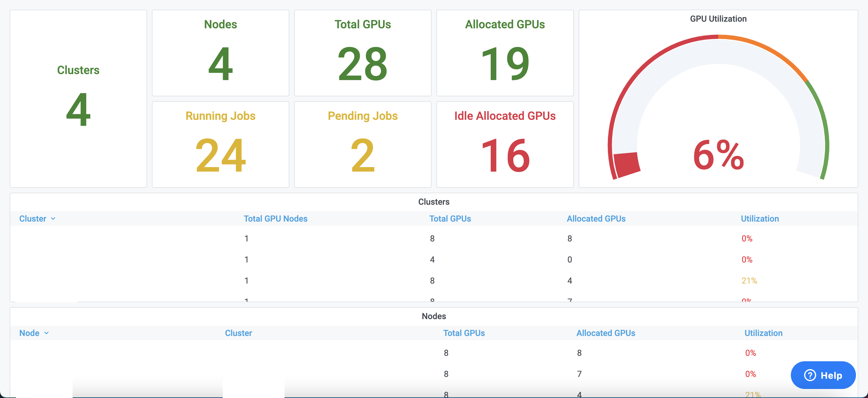
Task: Open the Nodes table panel title
Action: pyautogui.click(x=433, y=316)
